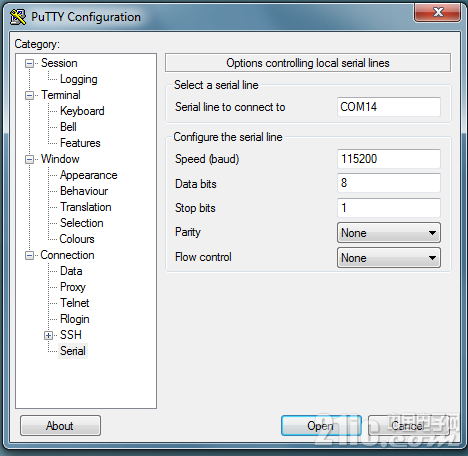
Task: Go to the Colours category
Action: pyautogui.click(x=77, y=239)
